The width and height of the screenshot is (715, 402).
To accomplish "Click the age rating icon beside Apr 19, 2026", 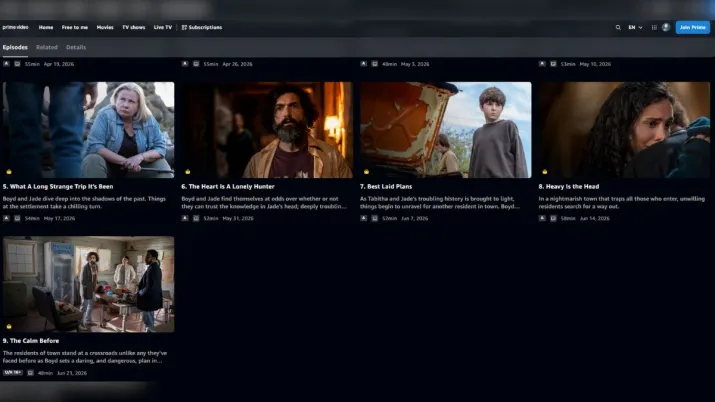I will point(6,64).
